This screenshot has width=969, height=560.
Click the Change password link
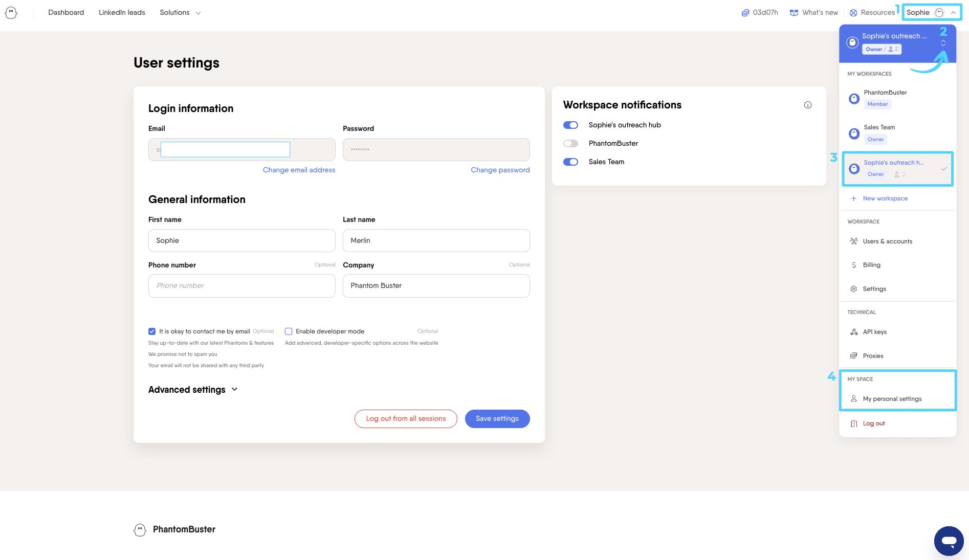pyautogui.click(x=500, y=170)
